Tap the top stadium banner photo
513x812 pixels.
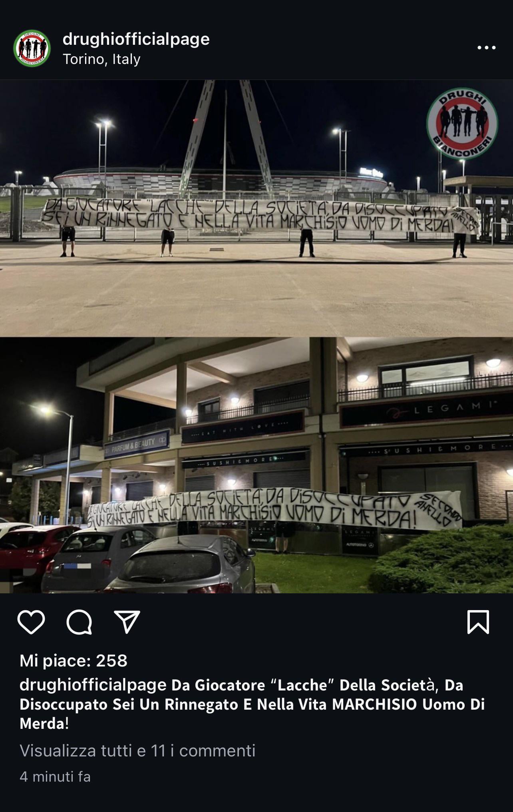[256, 208]
